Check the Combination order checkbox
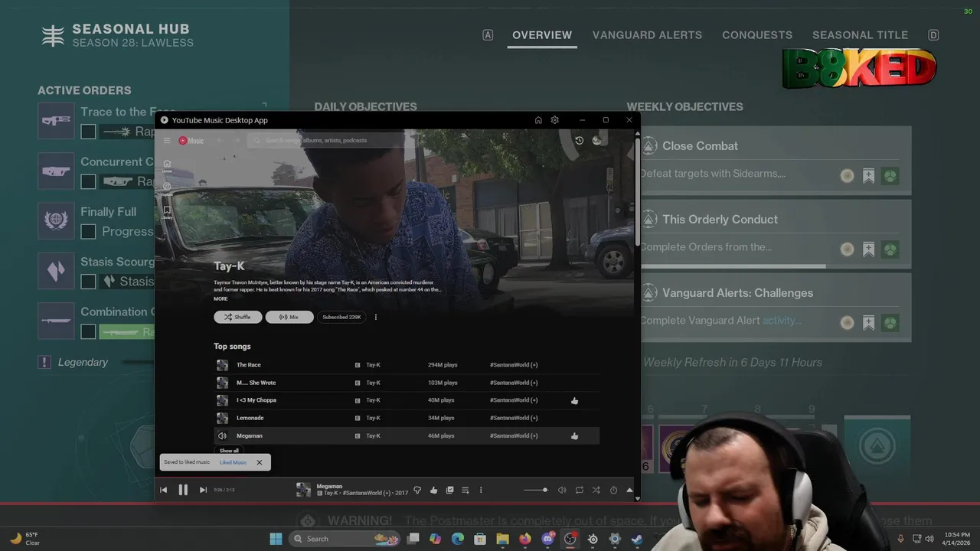 point(88,331)
